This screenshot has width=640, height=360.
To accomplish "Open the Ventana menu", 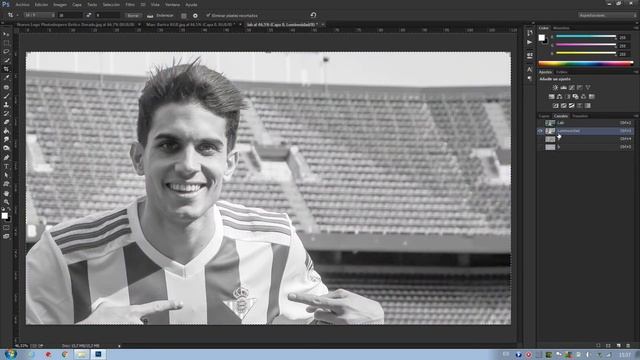I will 173,4.
